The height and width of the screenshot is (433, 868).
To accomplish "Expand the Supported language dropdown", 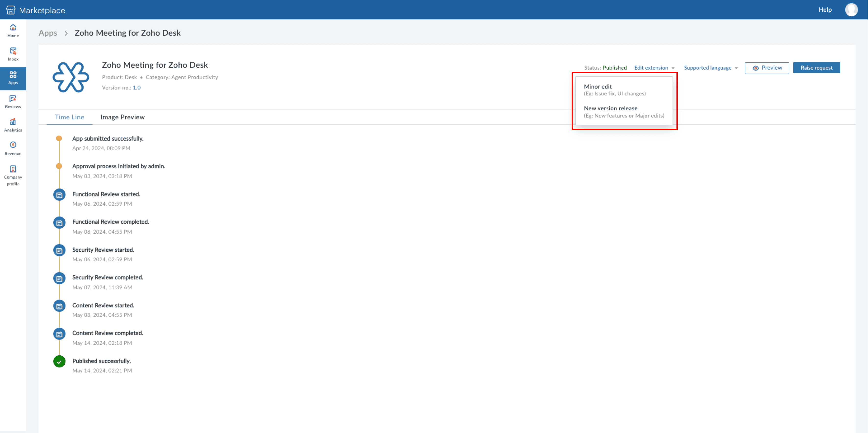I will tap(711, 68).
